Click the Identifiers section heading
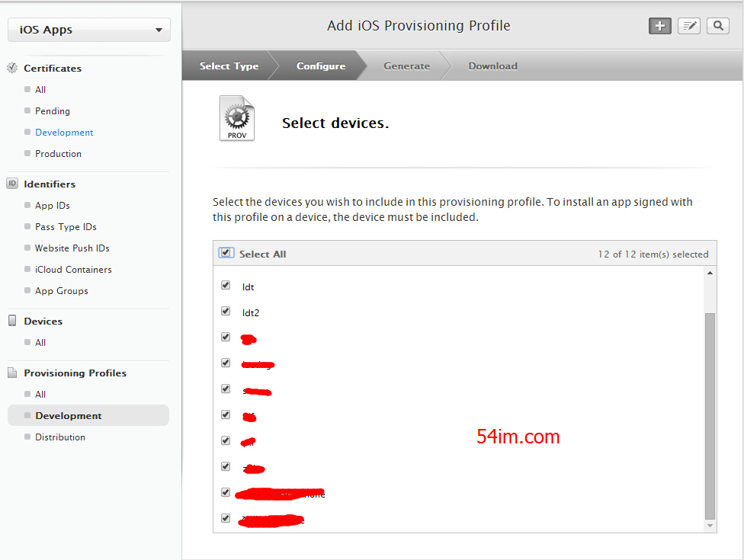 point(50,184)
